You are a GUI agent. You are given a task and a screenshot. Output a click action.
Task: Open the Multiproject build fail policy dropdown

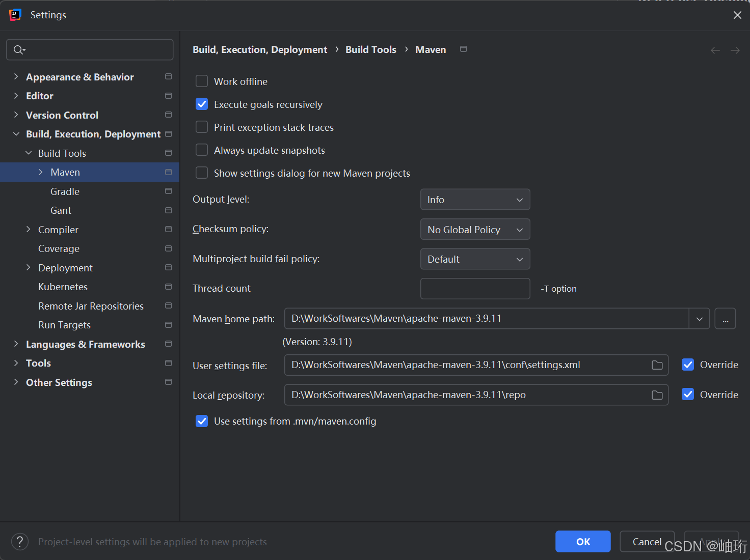point(475,259)
